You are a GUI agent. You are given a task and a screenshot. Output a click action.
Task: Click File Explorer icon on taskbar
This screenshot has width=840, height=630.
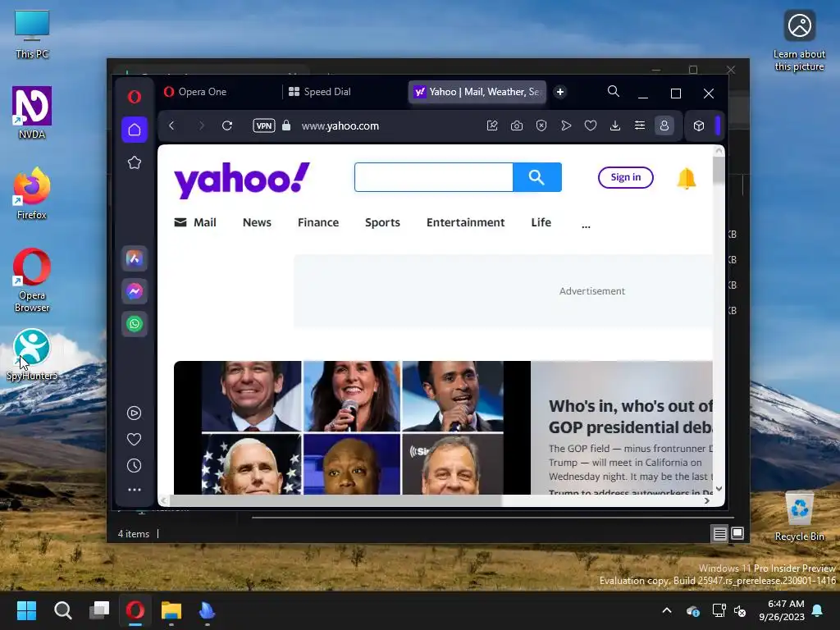coord(171,610)
